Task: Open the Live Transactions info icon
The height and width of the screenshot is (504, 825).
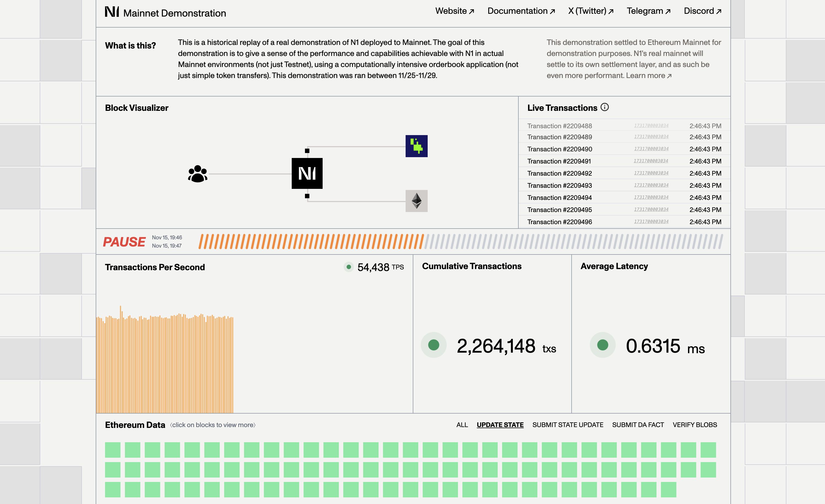Action: (x=604, y=107)
